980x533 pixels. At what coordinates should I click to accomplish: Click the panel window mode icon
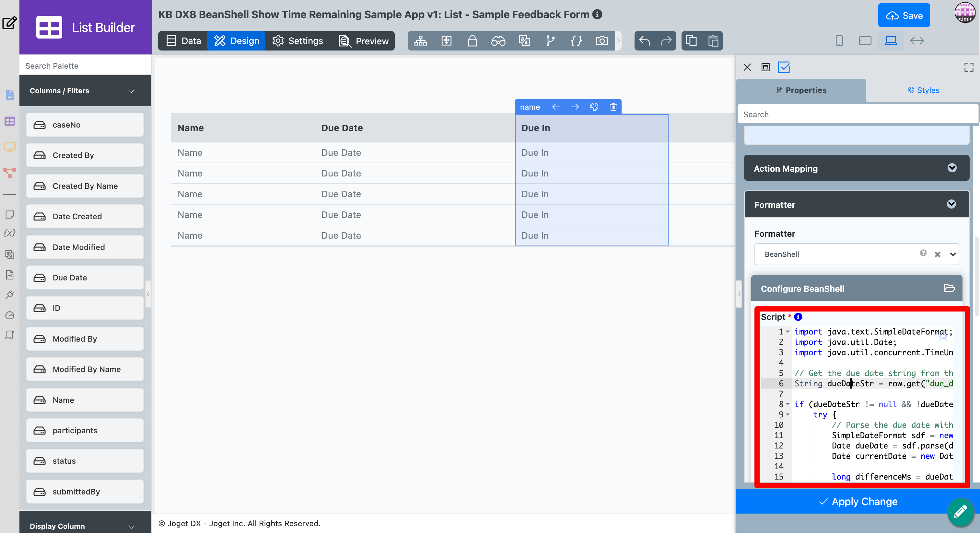[765, 67]
